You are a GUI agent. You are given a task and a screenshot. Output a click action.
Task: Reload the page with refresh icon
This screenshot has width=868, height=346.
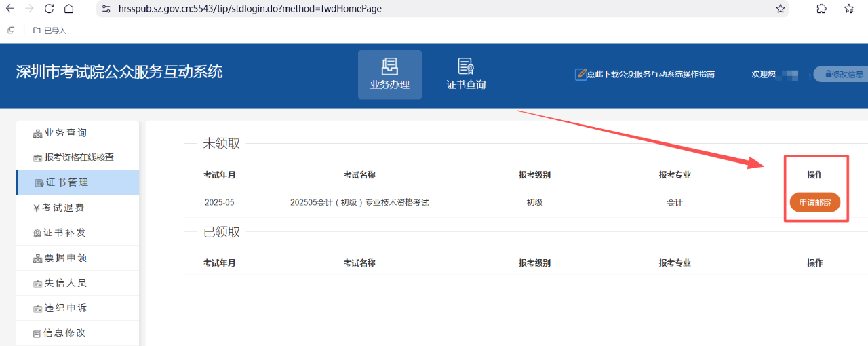click(49, 9)
